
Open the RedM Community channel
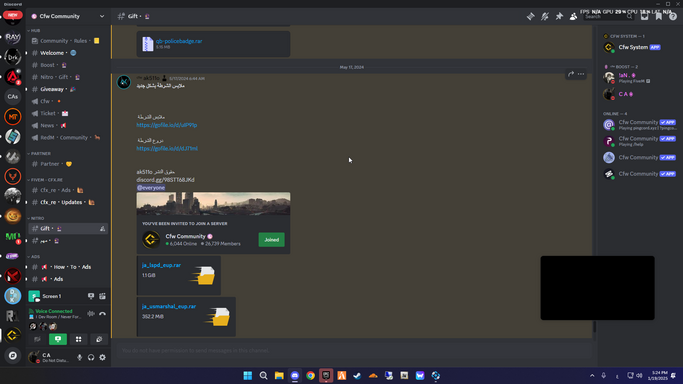(x=68, y=138)
